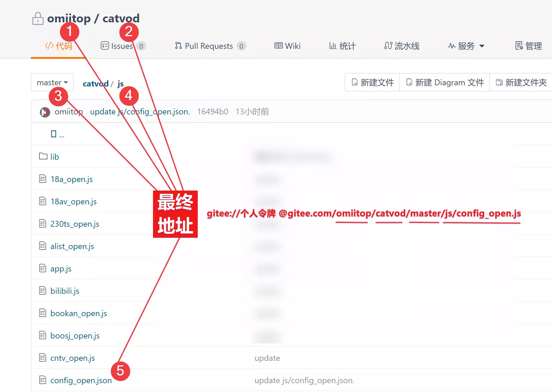Click the omiitop avatar in the commit row

coord(45,112)
